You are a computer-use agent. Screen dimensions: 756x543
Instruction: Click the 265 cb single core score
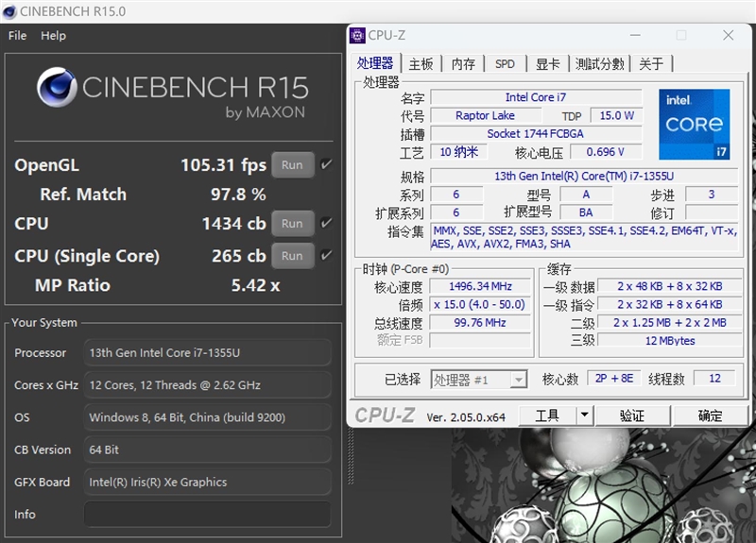pyautogui.click(x=239, y=256)
